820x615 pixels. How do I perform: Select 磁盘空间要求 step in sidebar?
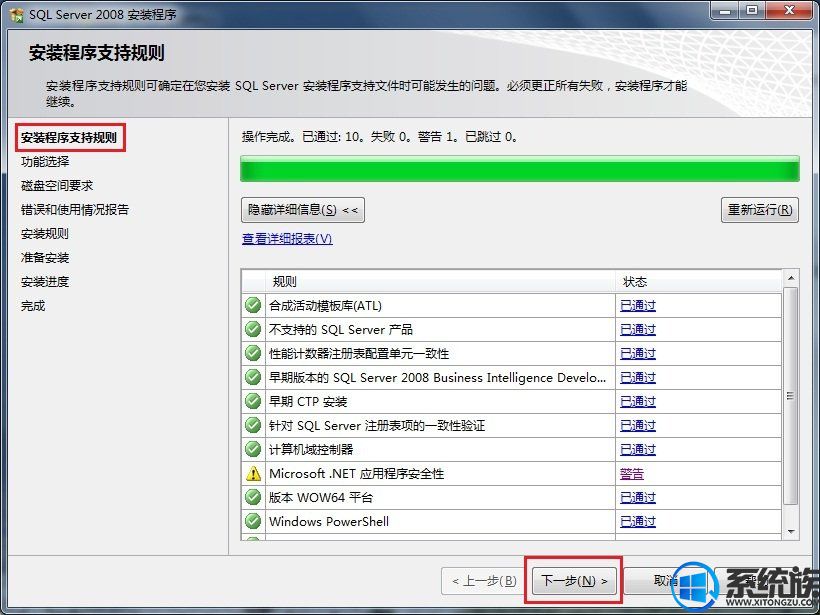[57, 186]
